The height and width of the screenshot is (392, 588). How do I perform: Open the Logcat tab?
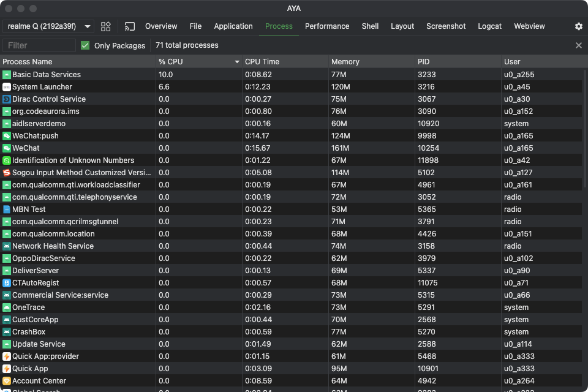point(490,26)
